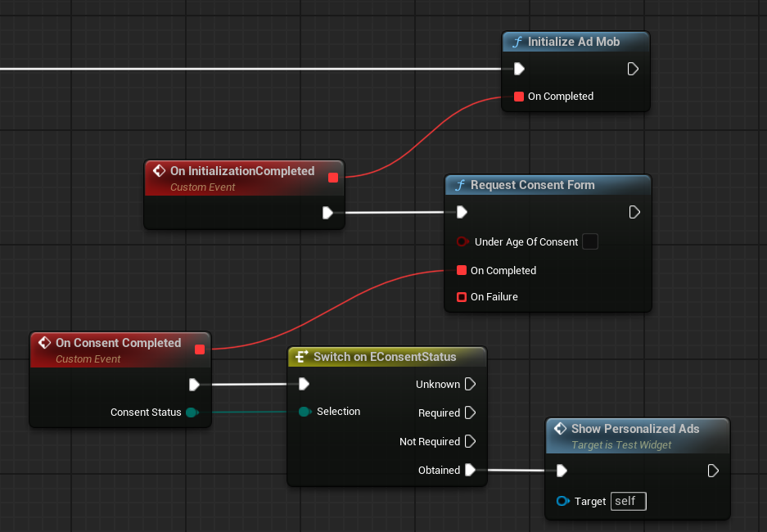767x532 pixels.
Task: Click the Show Personalized Ads node icon
Action: (560, 428)
